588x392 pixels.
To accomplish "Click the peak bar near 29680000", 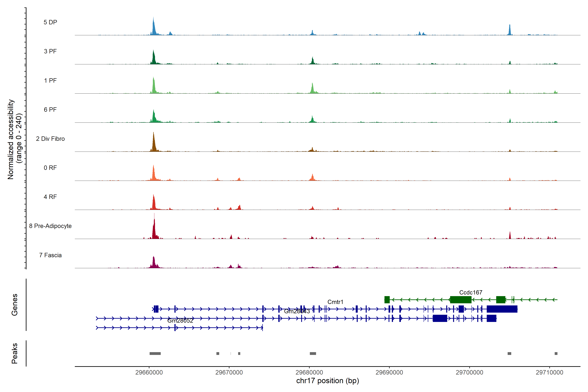I will click(313, 353).
